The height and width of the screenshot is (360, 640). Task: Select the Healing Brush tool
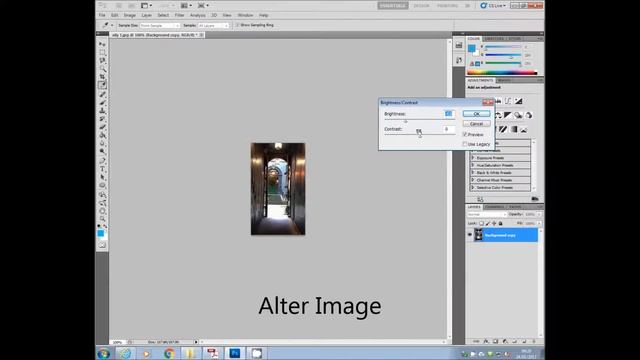click(102, 94)
